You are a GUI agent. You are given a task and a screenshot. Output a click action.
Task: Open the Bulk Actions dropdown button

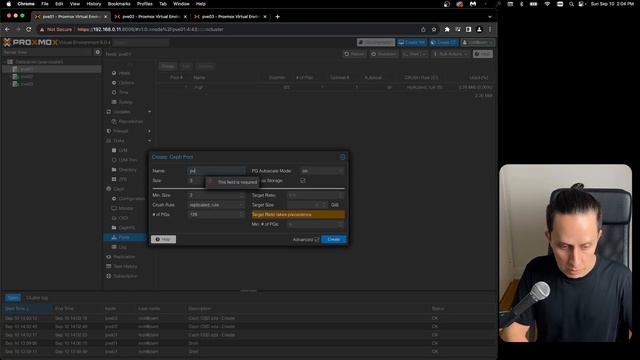coord(450,54)
